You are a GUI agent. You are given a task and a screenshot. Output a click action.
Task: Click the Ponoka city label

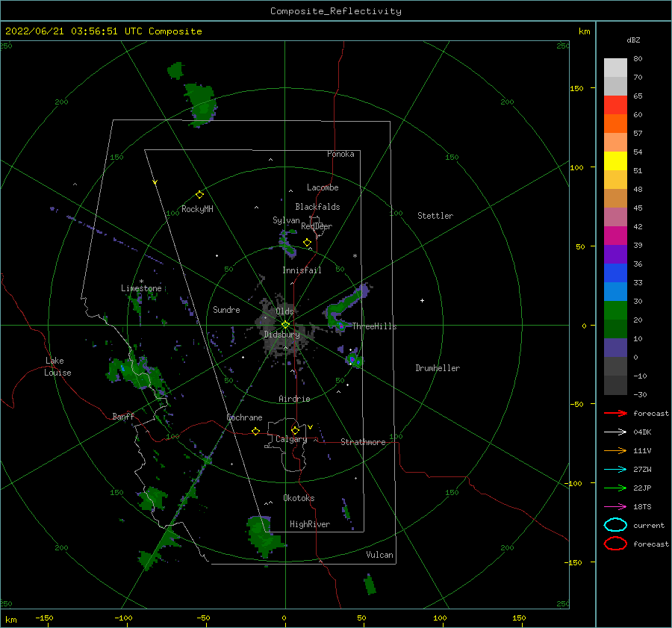pos(340,154)
